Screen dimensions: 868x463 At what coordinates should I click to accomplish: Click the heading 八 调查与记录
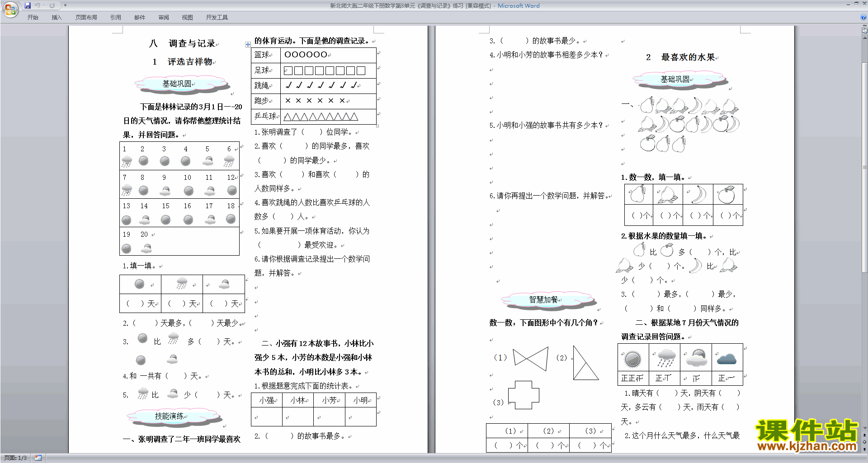182,43
